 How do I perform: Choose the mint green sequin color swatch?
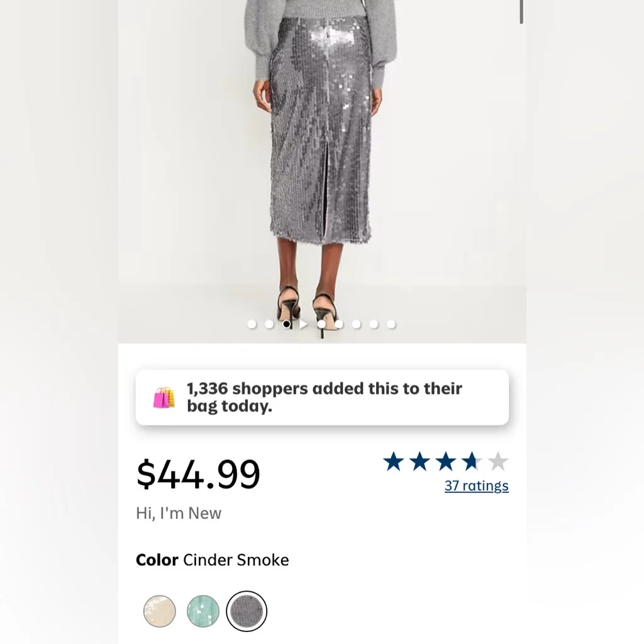[x=203, y=611]
